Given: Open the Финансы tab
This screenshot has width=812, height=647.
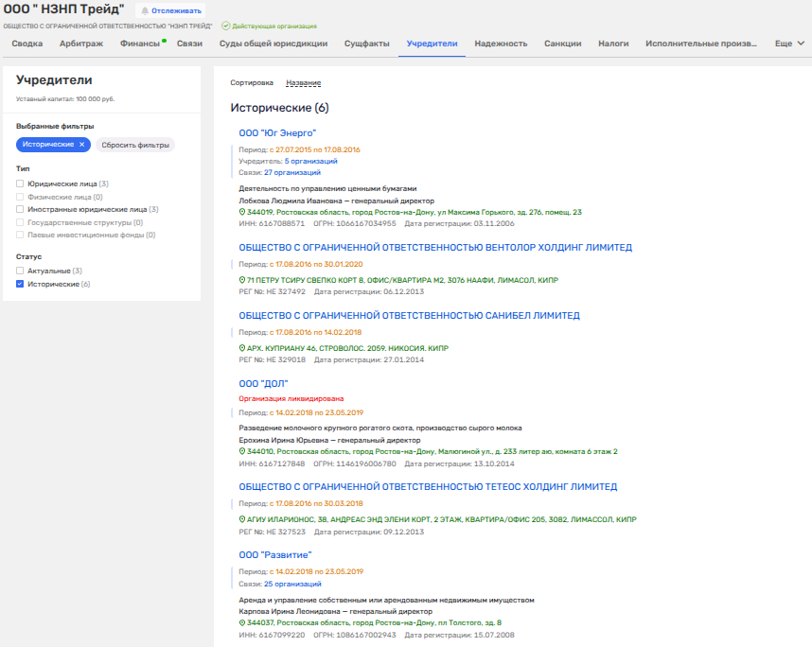Looking at the screenshot, I should (x=139, y=44).
